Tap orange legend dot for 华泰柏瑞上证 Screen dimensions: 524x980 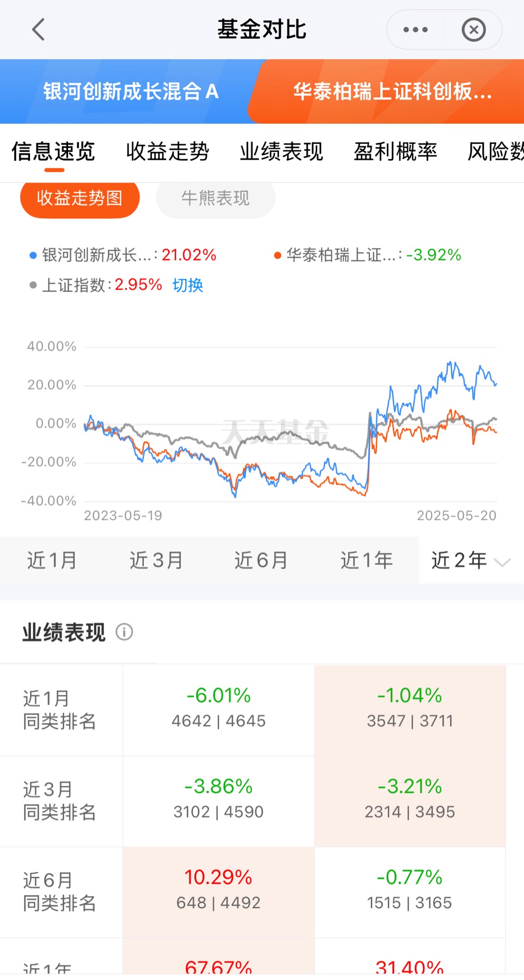(x=277, y=255)
